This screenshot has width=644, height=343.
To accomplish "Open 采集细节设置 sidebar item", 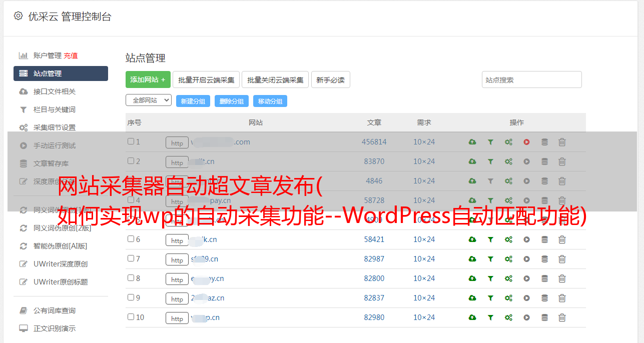I will [x=55, y=127].
